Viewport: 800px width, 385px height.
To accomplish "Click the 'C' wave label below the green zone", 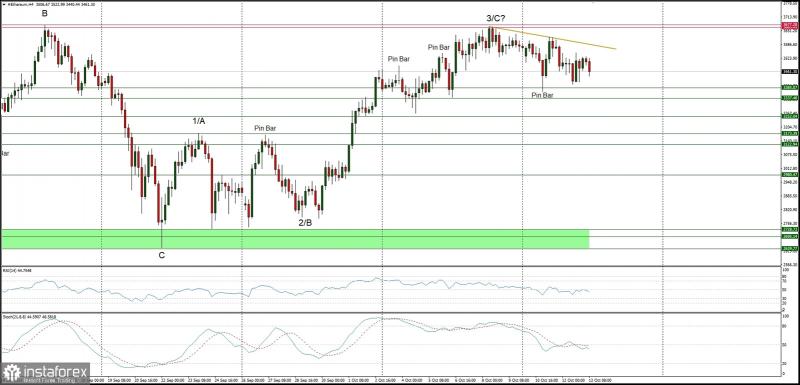I will [162, 255].
